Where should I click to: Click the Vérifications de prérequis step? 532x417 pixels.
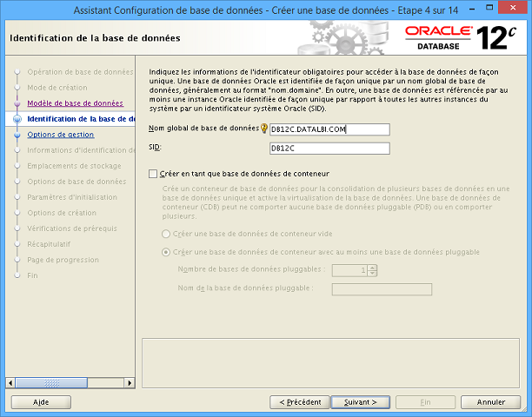pos(72,228)
